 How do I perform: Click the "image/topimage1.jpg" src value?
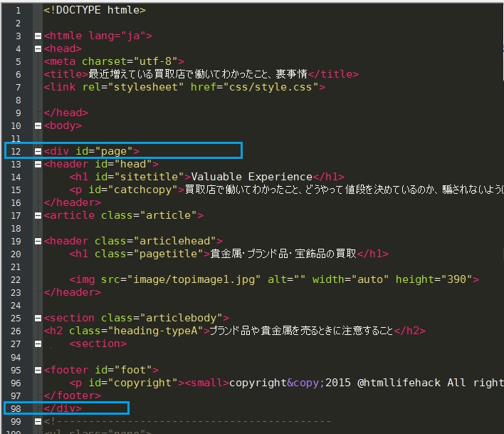click(x=194, y=279)
